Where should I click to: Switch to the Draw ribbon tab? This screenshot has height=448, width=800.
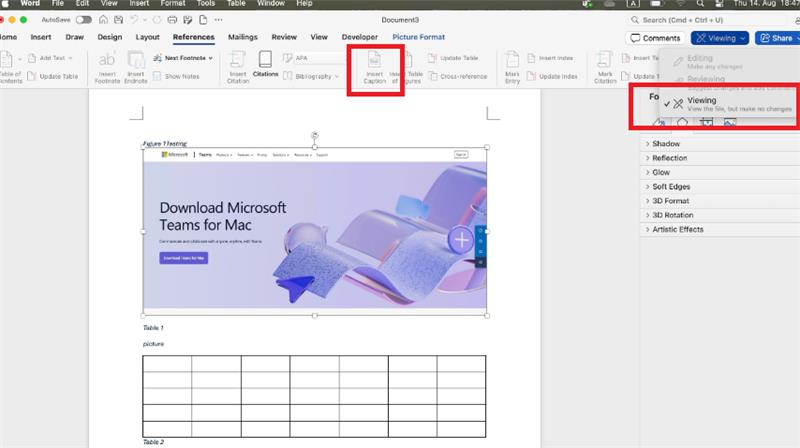click(74, 37)
